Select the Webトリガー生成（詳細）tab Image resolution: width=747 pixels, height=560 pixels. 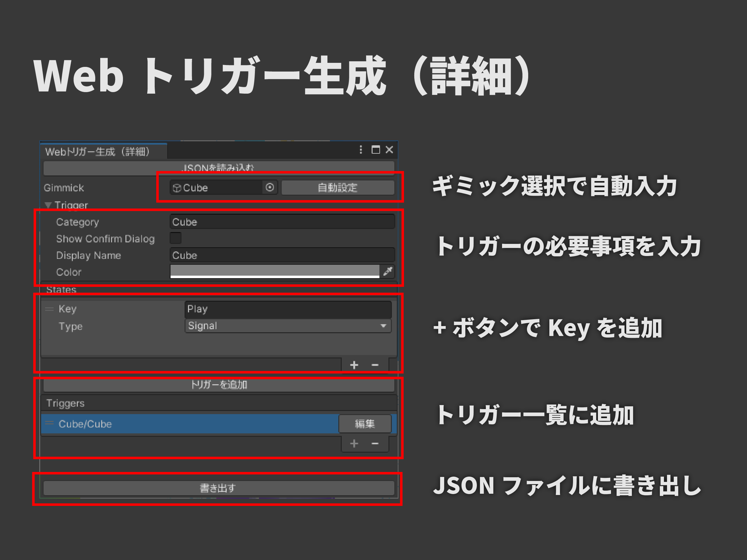tap(103, 152)
